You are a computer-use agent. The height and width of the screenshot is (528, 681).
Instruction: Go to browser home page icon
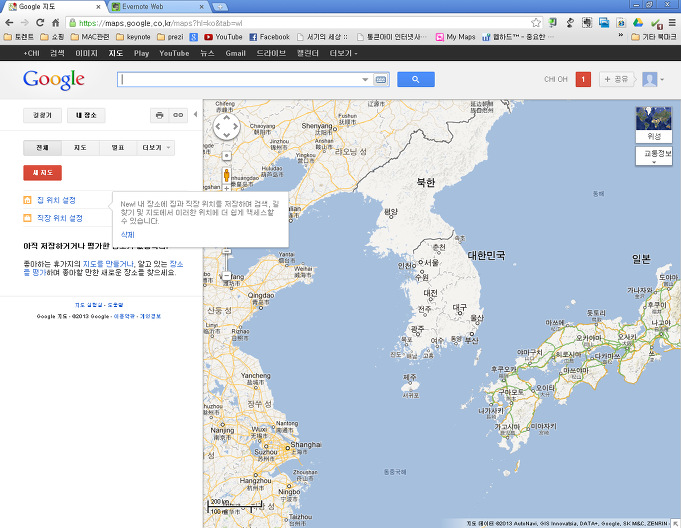(x=56, y=23)
